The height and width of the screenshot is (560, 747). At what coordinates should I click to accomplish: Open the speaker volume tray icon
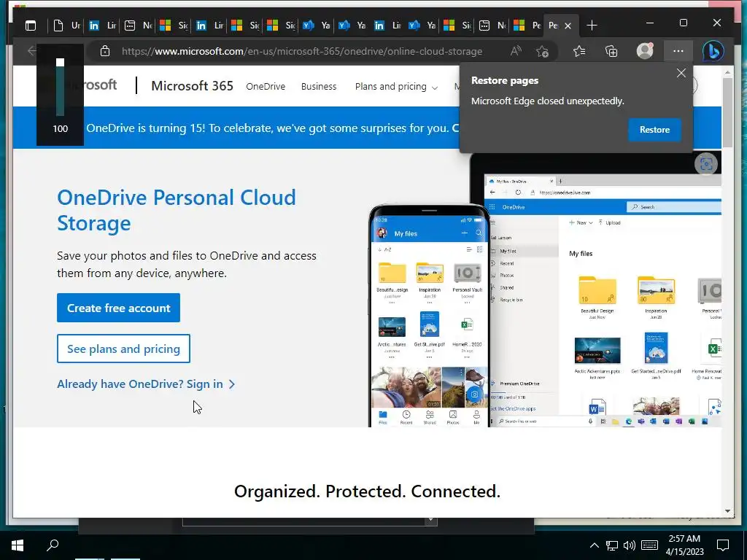[x=630, y=545]
